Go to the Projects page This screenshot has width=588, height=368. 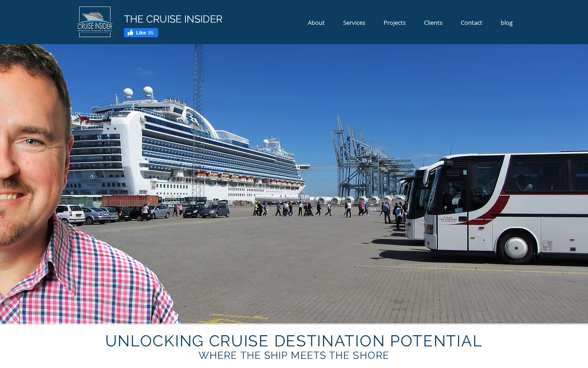point(395,23)
